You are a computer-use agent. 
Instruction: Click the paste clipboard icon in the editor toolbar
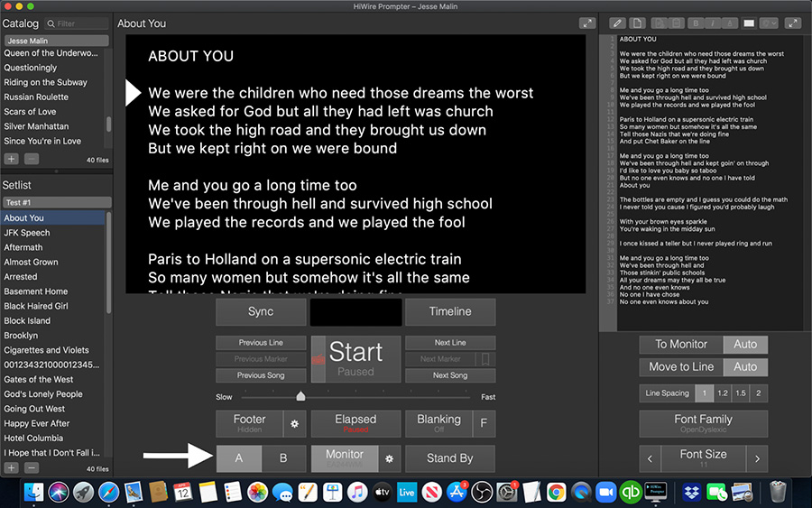tap(677, 23)
